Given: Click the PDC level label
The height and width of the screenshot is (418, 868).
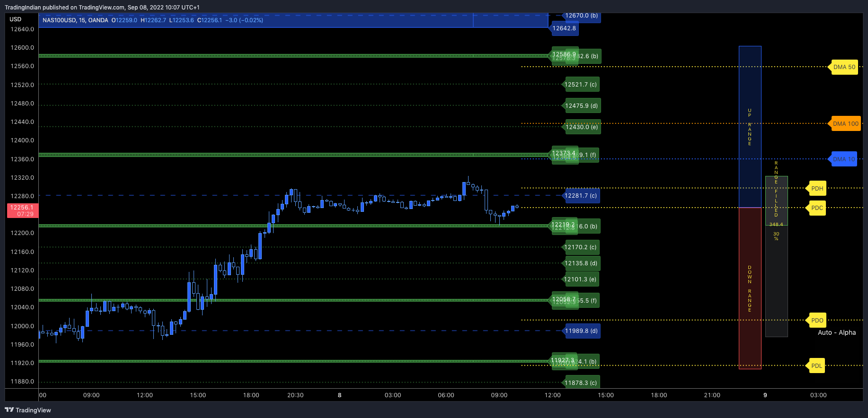Looking at the screenshot, I should pos(816,208).
